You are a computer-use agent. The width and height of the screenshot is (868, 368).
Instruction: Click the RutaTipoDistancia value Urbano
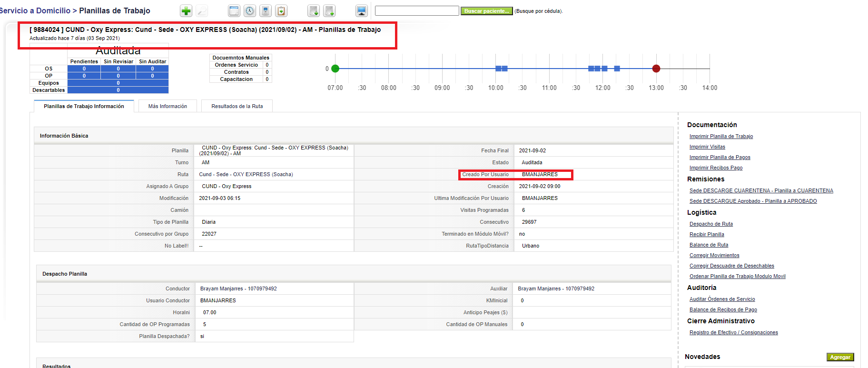click(530, 246)
